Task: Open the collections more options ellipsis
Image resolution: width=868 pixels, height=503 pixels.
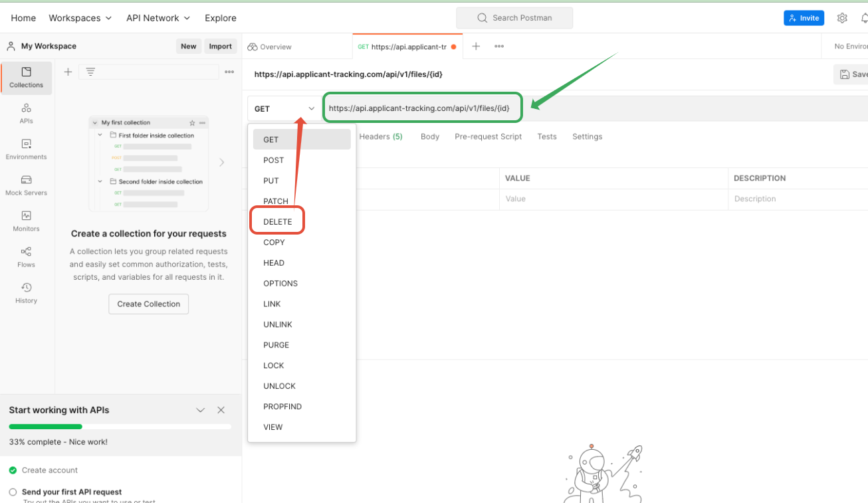Action: (x=229, y=72)
